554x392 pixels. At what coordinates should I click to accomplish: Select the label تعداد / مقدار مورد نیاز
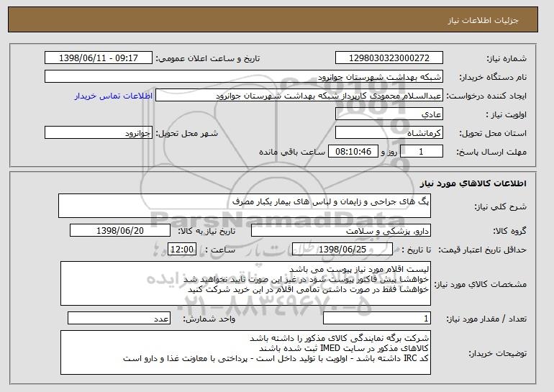pos(486,319)
